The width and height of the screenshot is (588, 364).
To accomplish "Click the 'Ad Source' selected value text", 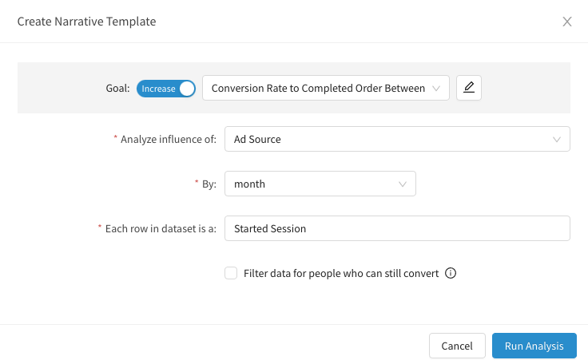I will tap(257, 139).
